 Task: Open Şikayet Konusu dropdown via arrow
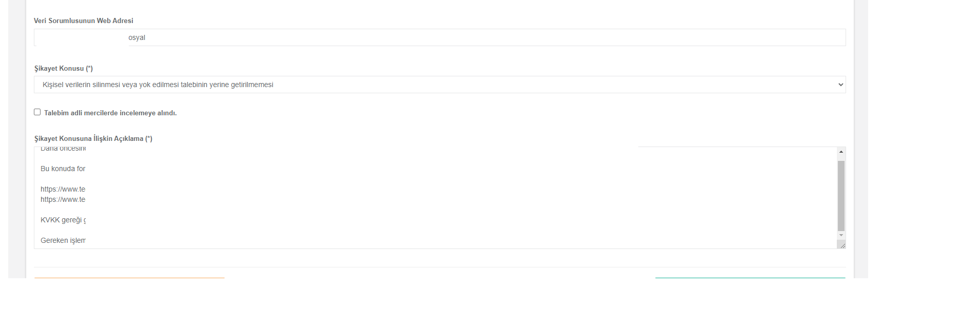tap(840, 85)
